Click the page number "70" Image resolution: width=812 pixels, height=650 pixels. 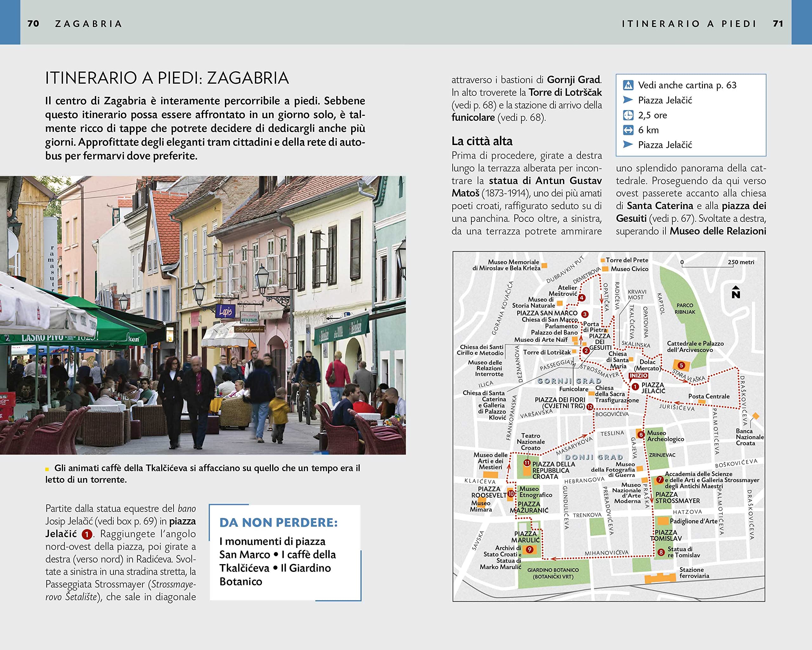(33, 23)
